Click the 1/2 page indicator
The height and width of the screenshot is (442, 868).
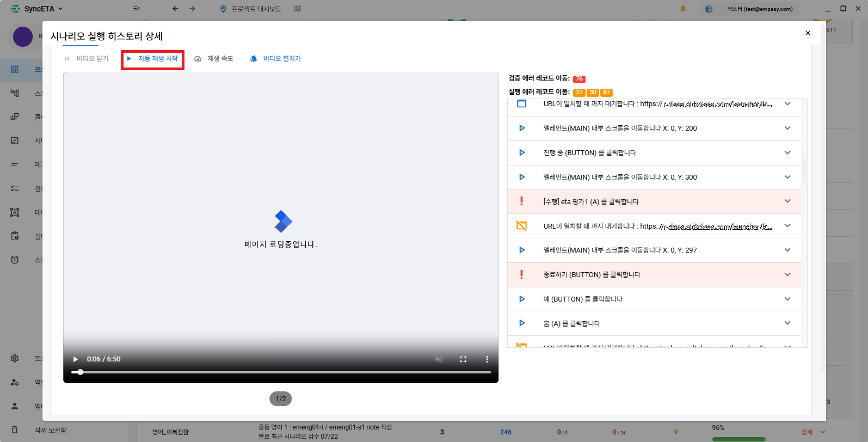tap(281, 399)
